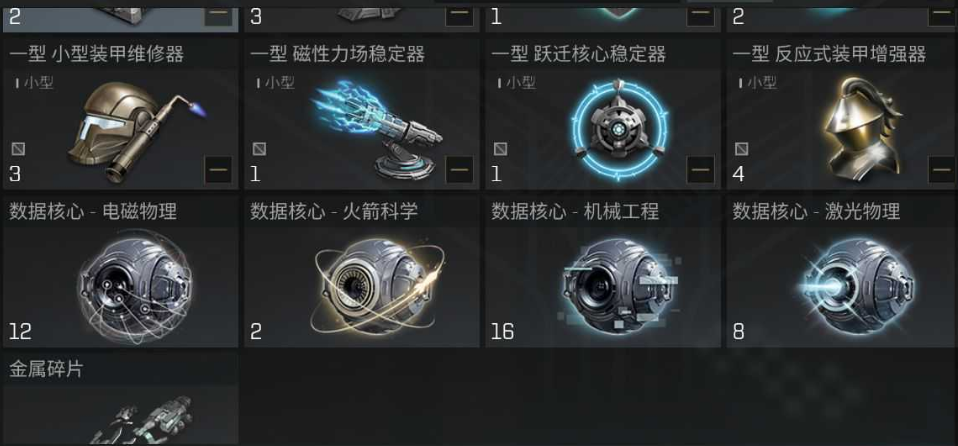Click the 数据核心 - 激光物理 glowing core icon
Image resolution: width=958 pixels, height=446 pixels.
pyautogui.click(x=859, y=285)
